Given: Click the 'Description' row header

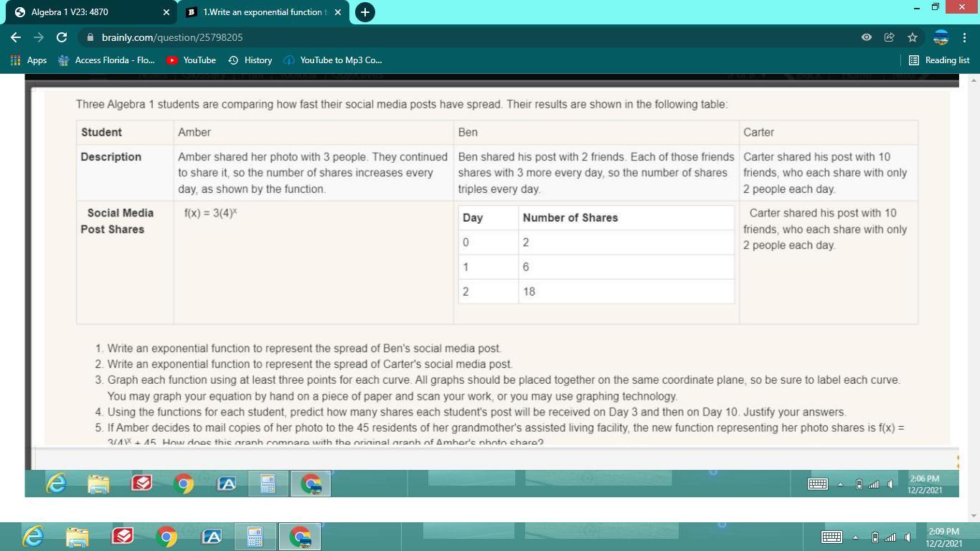Looking at the screenshot, I should click(x=111, y=156).
